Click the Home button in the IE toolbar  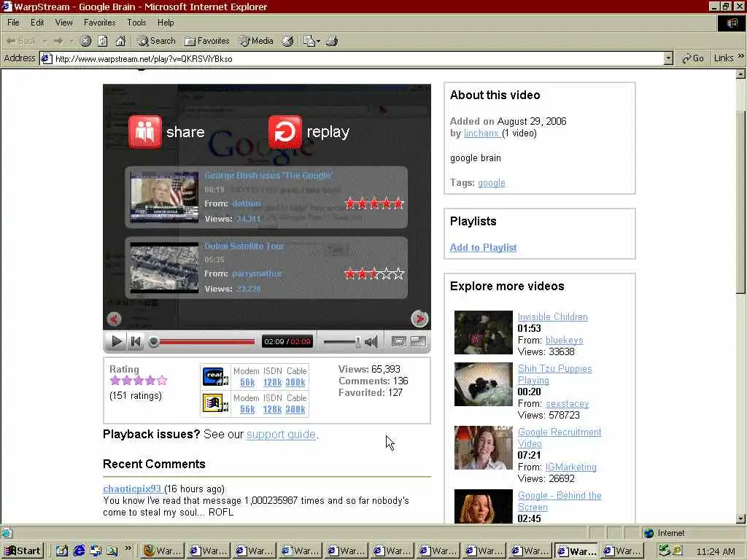pyautogui.click(x=120, y=41)
